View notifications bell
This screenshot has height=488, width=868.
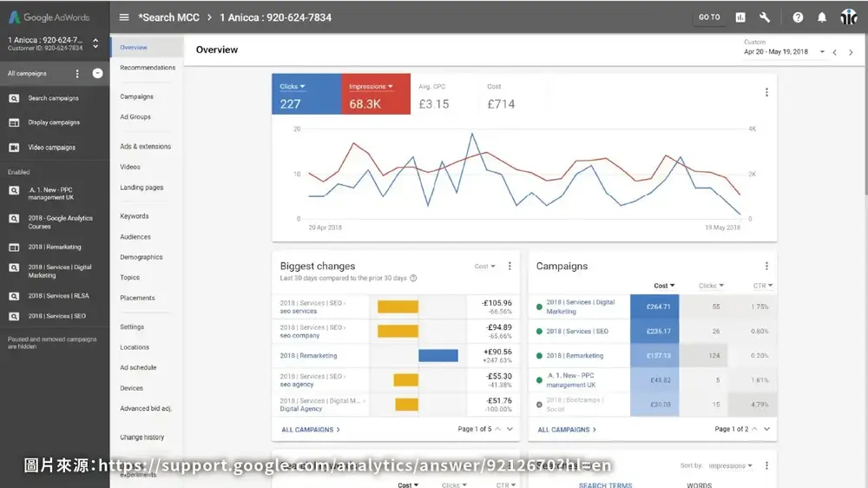822,17
